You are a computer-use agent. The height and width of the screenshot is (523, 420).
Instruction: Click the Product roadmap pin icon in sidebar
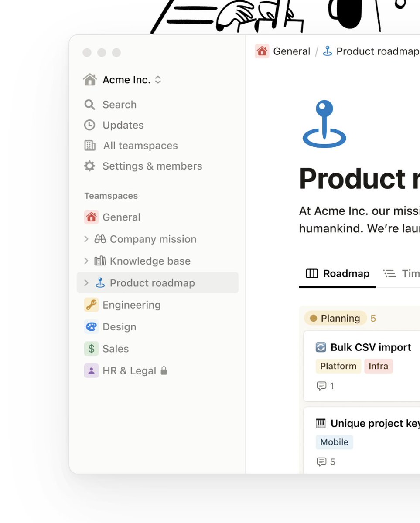(100, 282)
